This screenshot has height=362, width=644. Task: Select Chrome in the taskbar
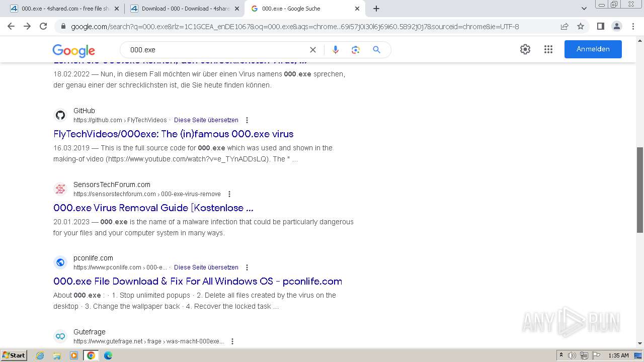click(91, 355)
